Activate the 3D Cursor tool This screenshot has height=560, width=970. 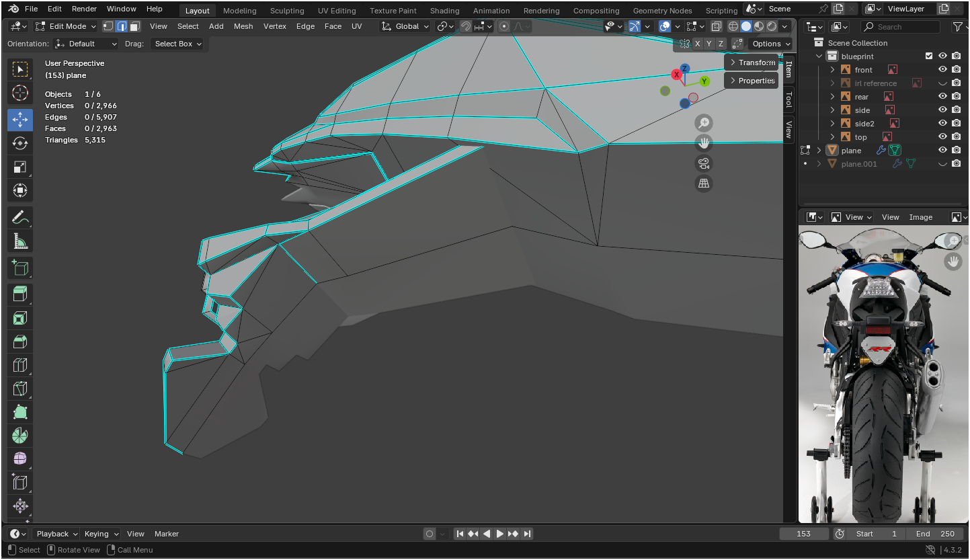tap(20, 93)
